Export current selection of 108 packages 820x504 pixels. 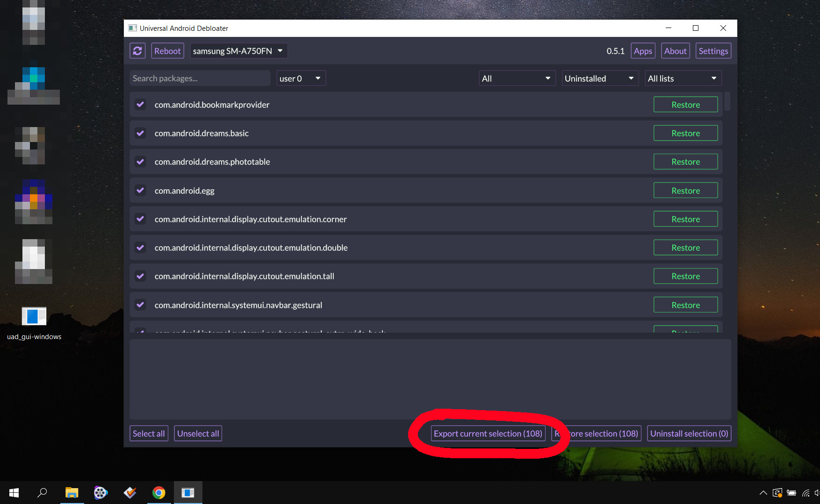click(x=488, y=433)
